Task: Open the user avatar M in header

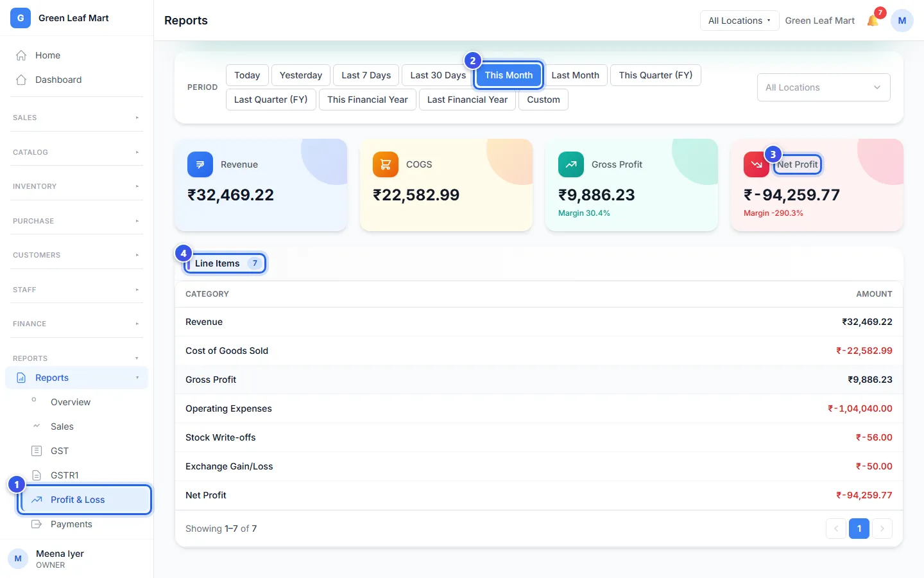Action: tap(902, 21)
